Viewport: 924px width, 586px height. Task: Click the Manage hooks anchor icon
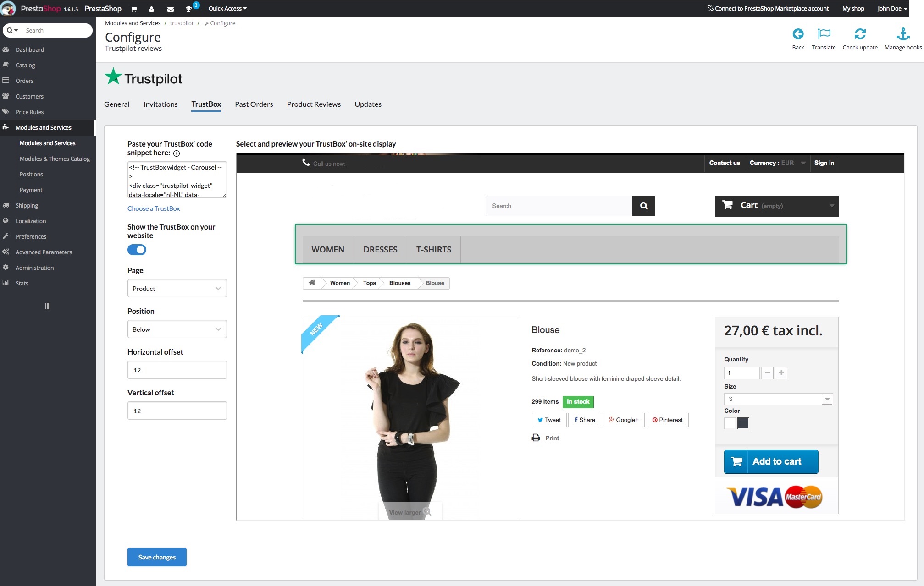[903, 34]
